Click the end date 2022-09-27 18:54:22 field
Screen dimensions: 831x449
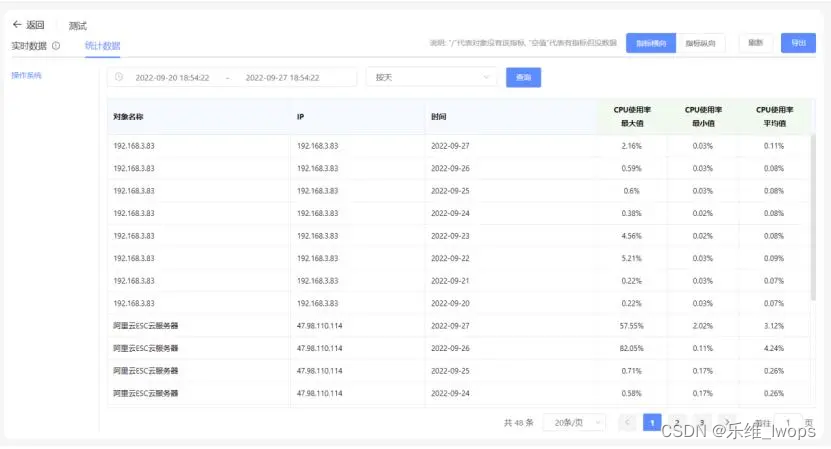[x=282, y=77]
